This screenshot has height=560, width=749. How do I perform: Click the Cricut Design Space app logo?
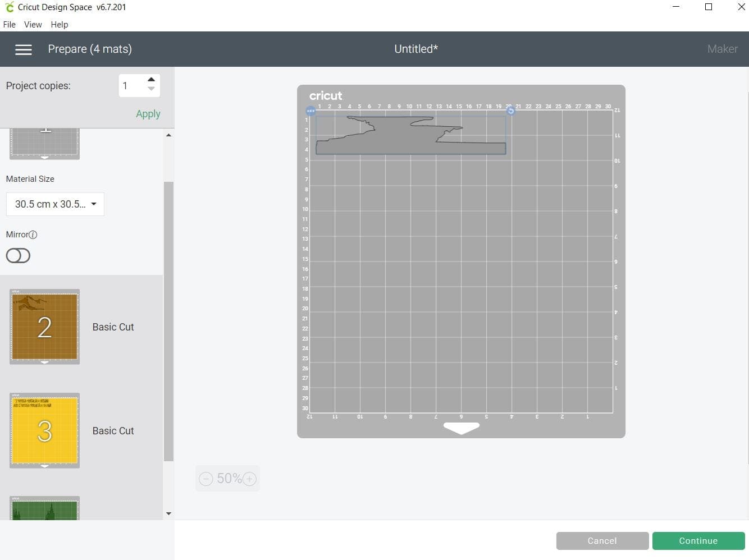point(9,7)
